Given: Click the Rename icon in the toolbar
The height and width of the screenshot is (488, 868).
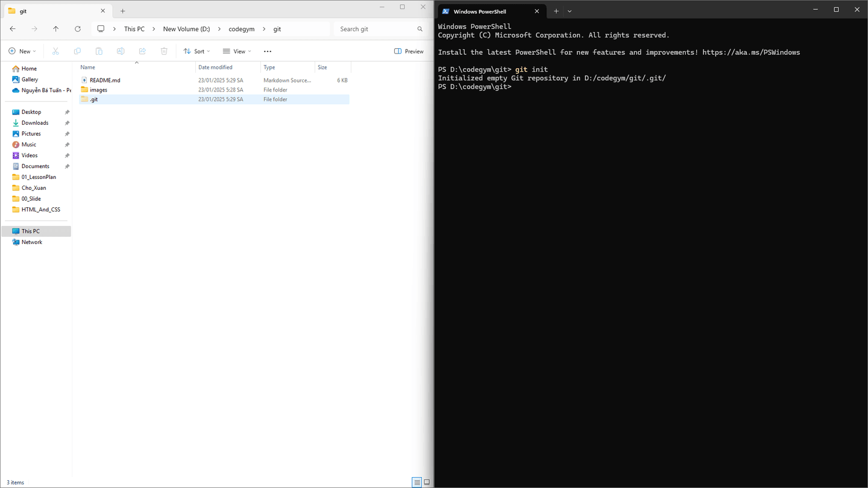Looking at the screenshot, I should pos(121,51).
